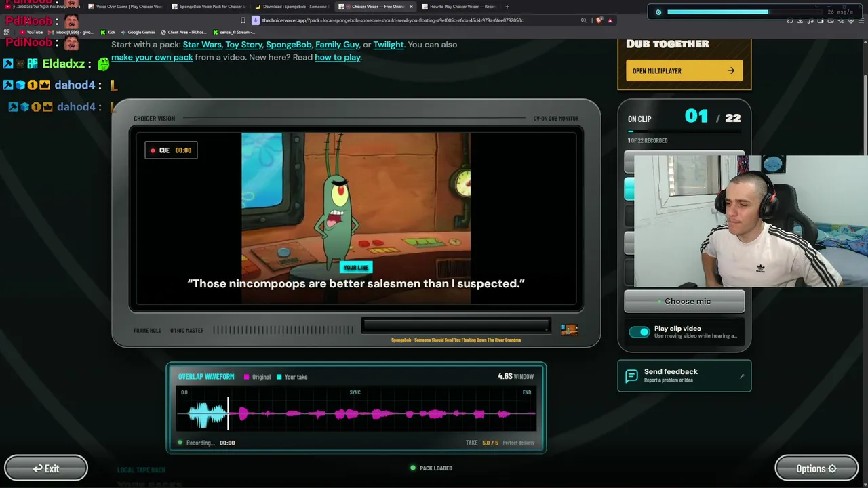Click the magenta Original legend swatch
Screen dimensions: 868x488
click(x=247, y=377)
